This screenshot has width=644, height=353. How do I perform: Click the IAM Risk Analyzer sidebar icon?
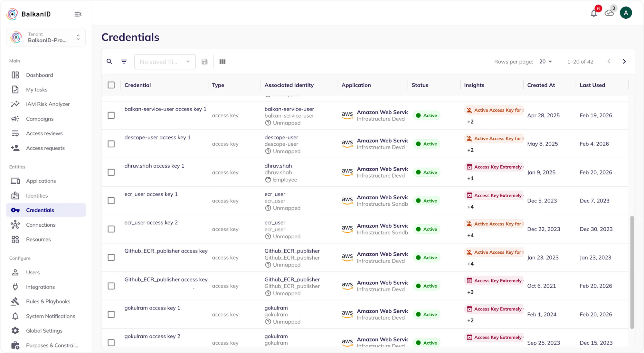[15, 104]
